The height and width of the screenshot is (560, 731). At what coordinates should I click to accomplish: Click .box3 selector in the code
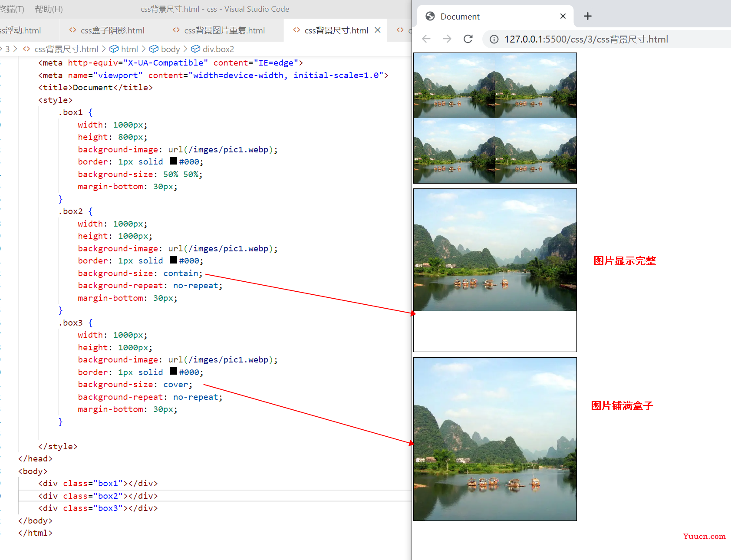(x=70, y=323)
